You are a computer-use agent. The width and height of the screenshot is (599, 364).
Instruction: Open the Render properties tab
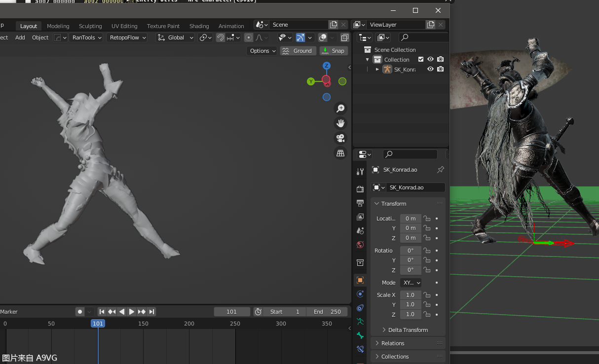(360, 189)
